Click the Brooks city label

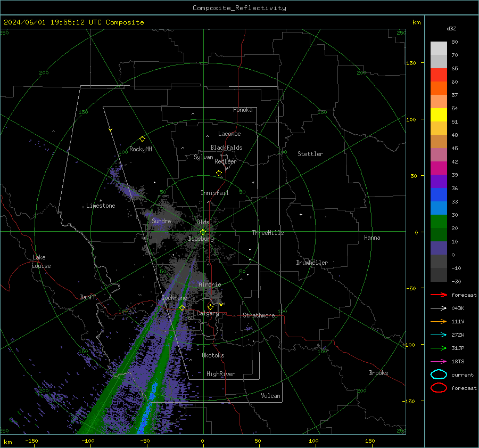click(378, 373)
